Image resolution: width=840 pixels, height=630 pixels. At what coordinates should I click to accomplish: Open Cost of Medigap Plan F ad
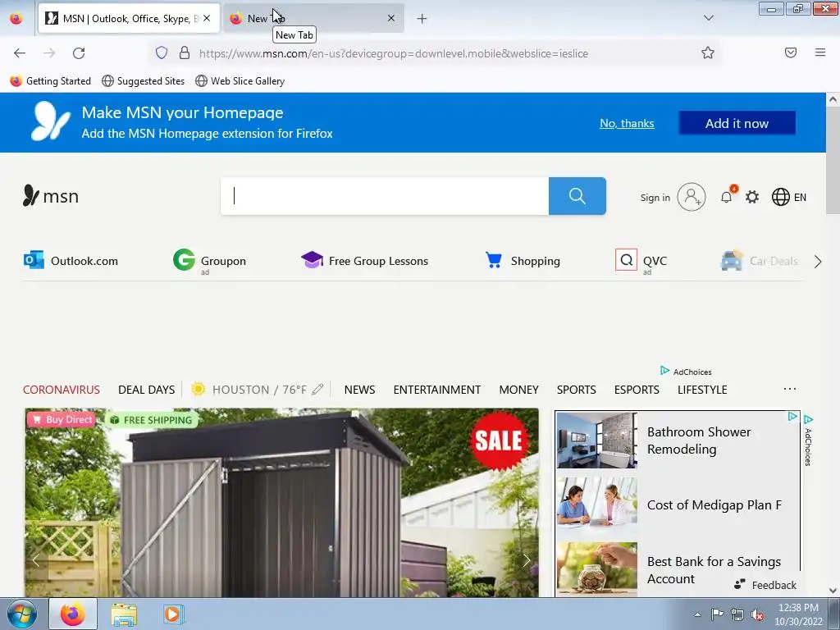[678, 504]
